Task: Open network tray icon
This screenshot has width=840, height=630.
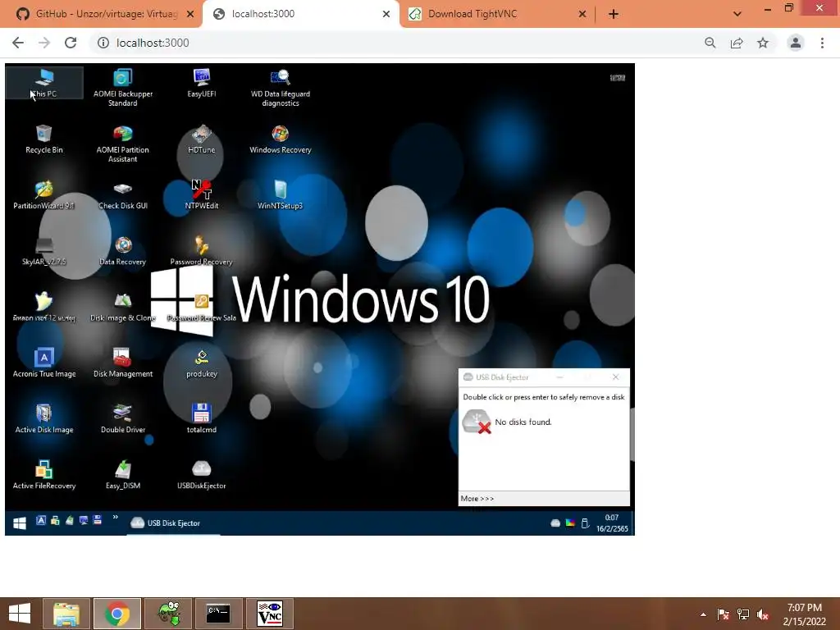Action: click(x=743, y=614)
